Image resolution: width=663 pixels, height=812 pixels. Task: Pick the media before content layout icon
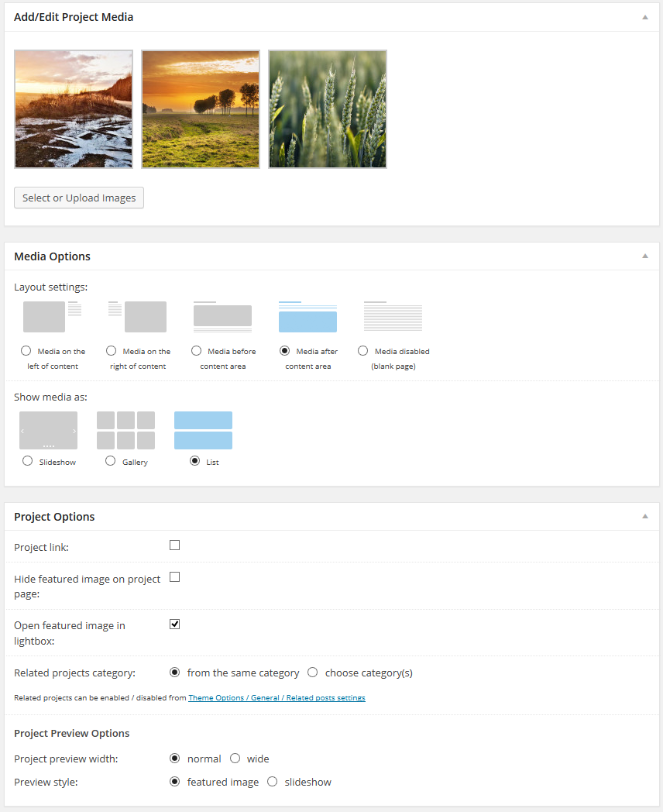click(222, 316)
